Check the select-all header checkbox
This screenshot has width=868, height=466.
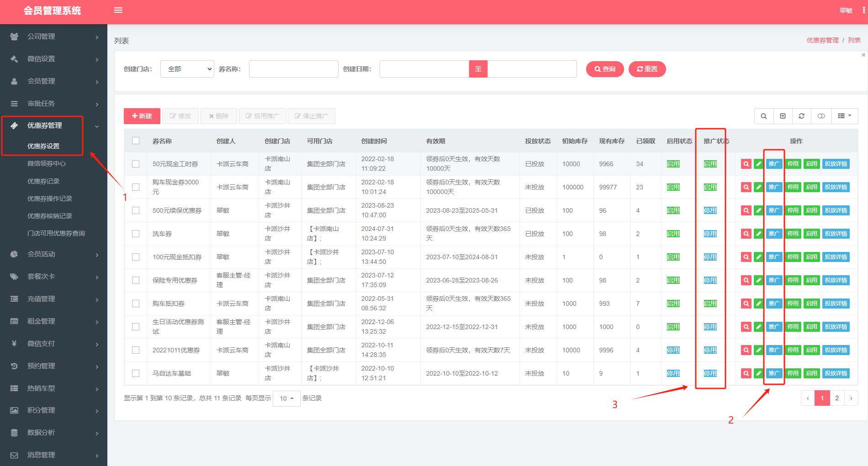[x=136, y=141]
